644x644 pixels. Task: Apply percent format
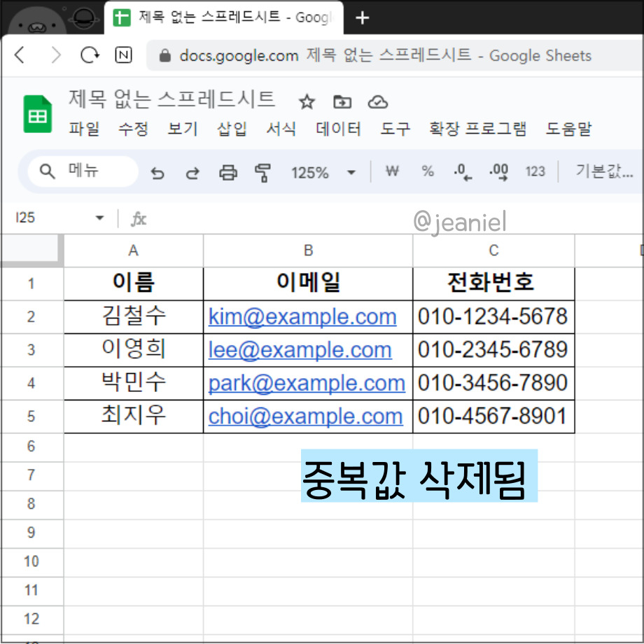pyautogui.click(x=427, y=171)
